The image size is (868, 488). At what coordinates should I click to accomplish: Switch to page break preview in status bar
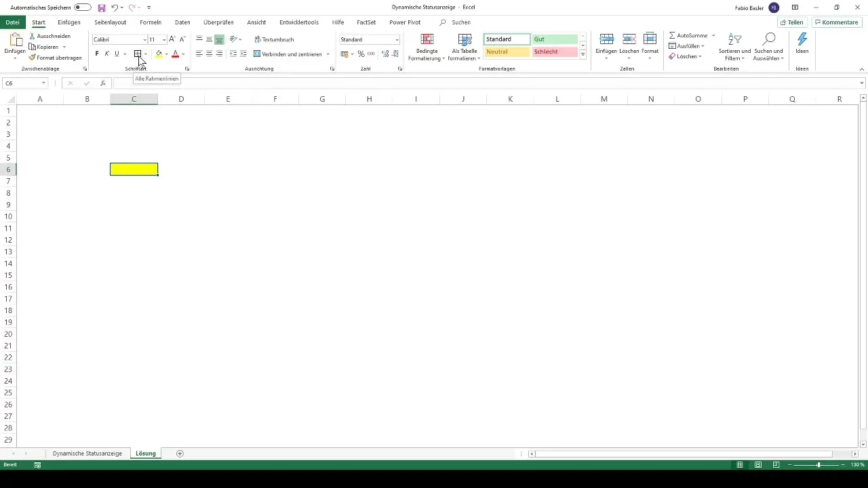coord(776,465)
